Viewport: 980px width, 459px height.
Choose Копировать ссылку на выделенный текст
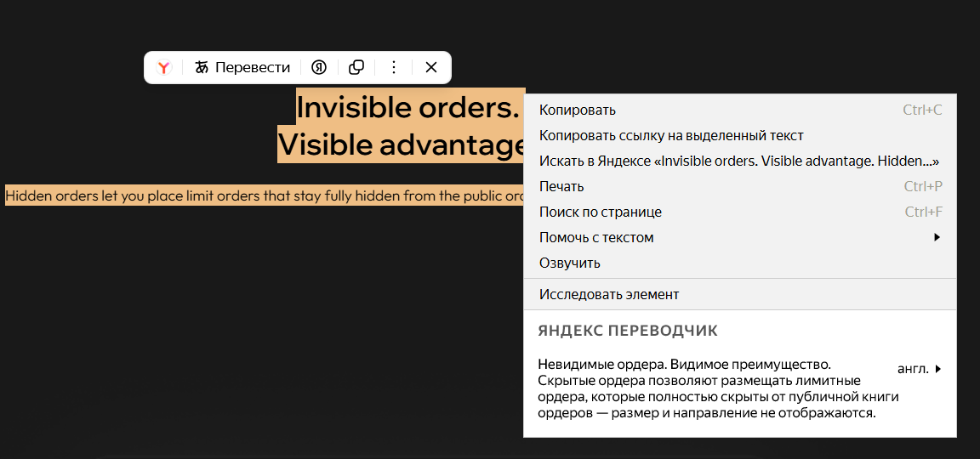click(671, 136)
